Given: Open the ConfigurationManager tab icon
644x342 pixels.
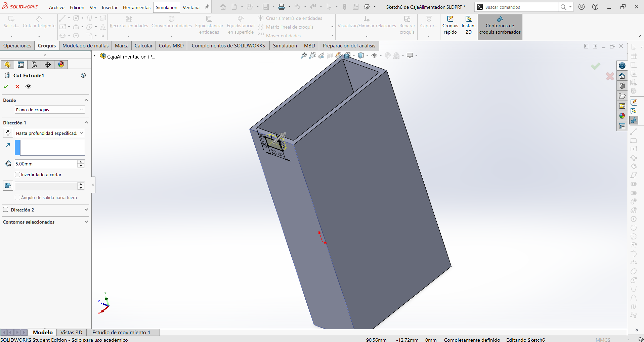Looking at the screenshot, I should (34, 65).
